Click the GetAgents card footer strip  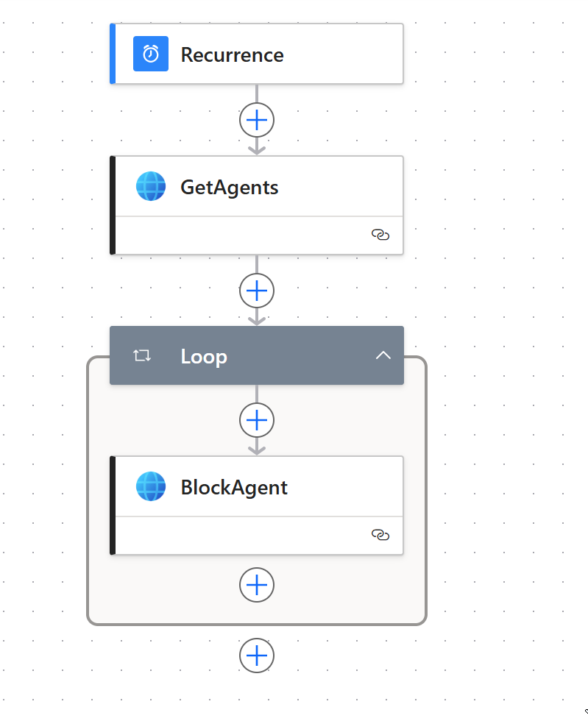[x=243, y=235]
